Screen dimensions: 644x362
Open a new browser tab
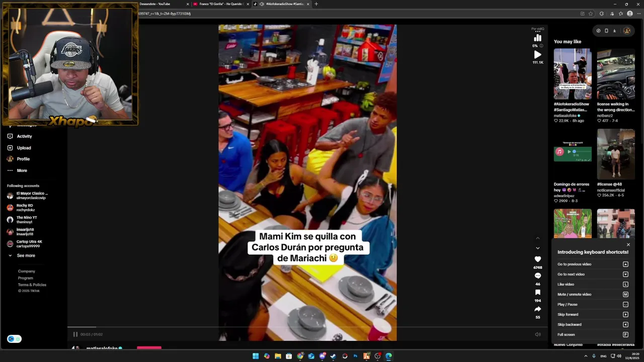pos(316,4)
